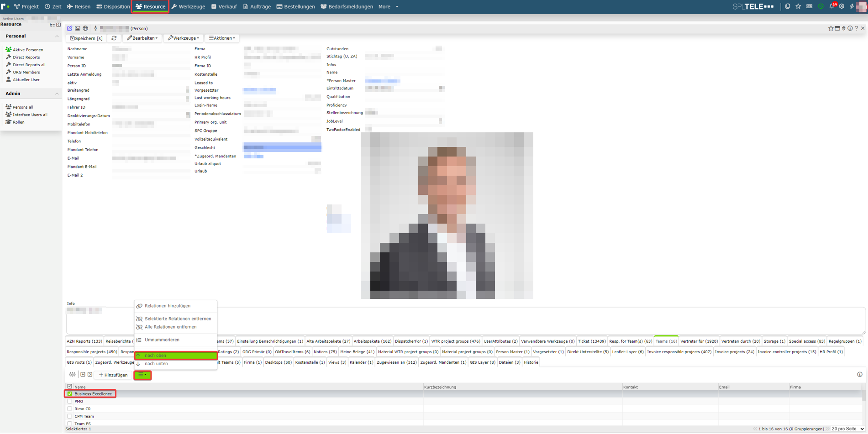The width and height of the screenshot is (868, 434).
Task: Open the More menu in the top navigation
Action: [388, 6]
